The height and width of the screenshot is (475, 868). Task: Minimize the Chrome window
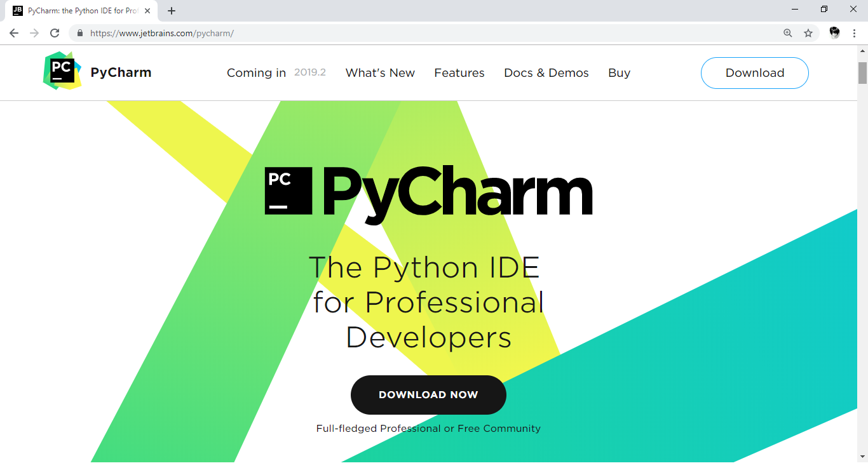[x=796, y=9]
